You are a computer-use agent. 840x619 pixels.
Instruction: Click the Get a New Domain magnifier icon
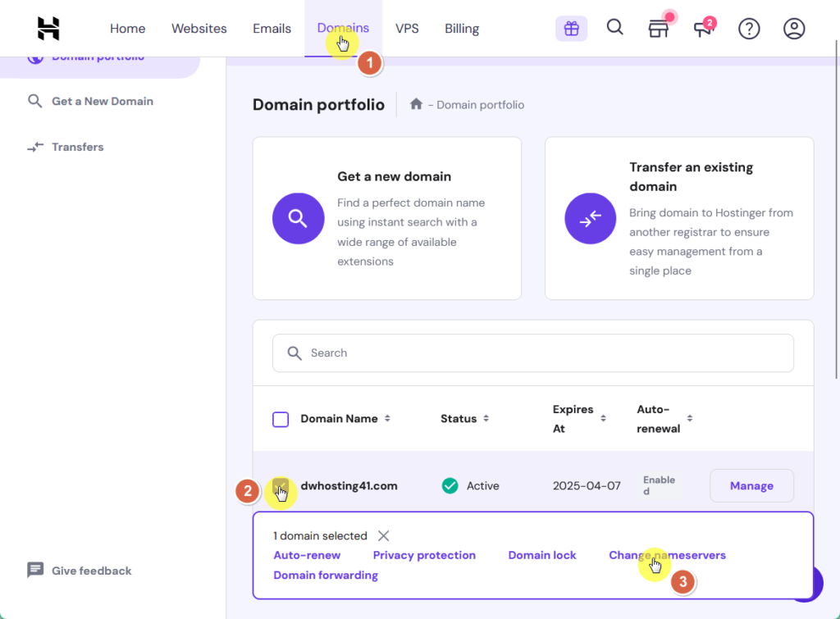(x=34, y=101)
